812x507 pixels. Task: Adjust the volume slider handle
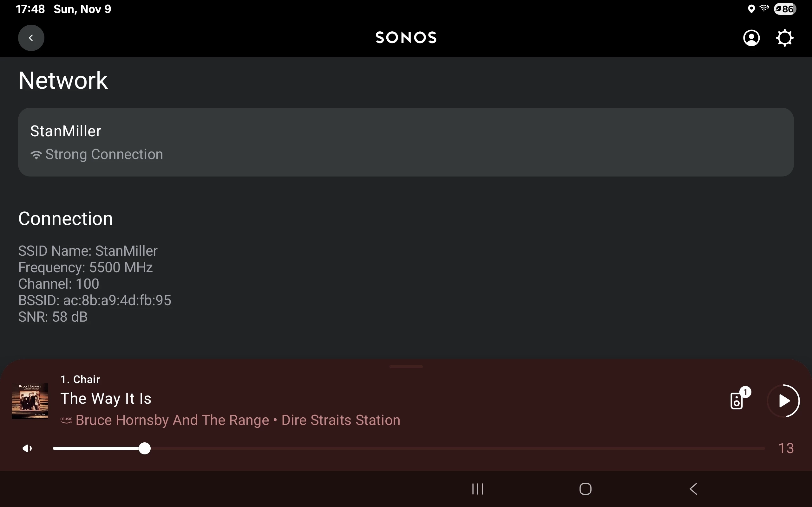pyautogui.click(x=145, y=448)
